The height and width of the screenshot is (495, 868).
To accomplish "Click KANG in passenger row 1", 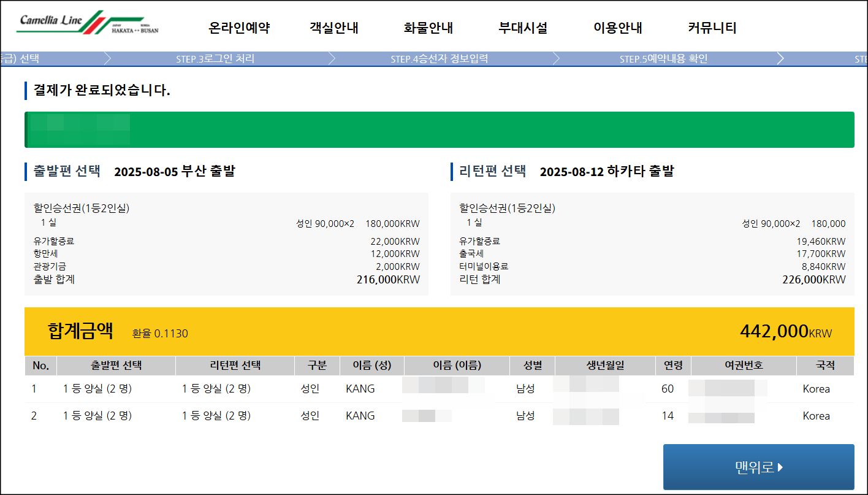I will pos(360,389).
